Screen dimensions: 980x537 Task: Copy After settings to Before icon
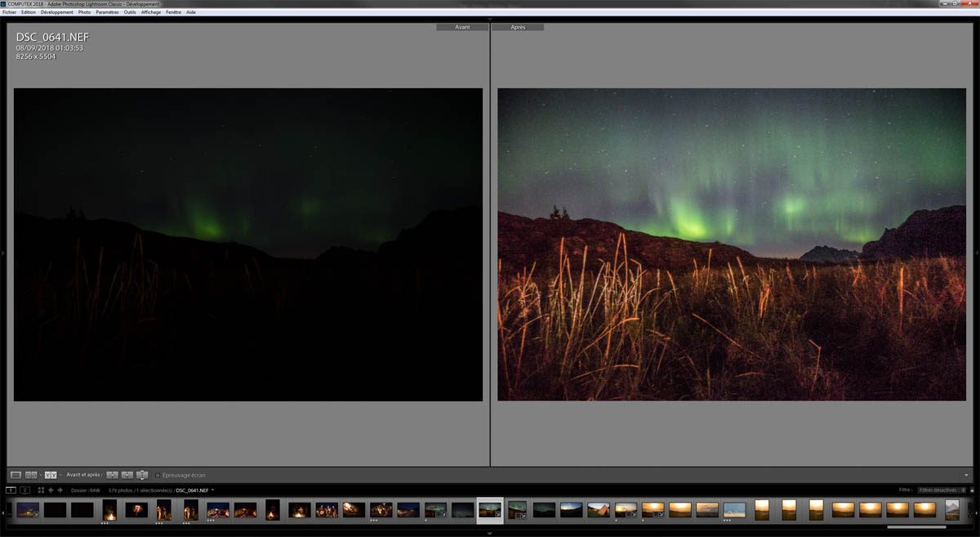click(x=127, y=475)
